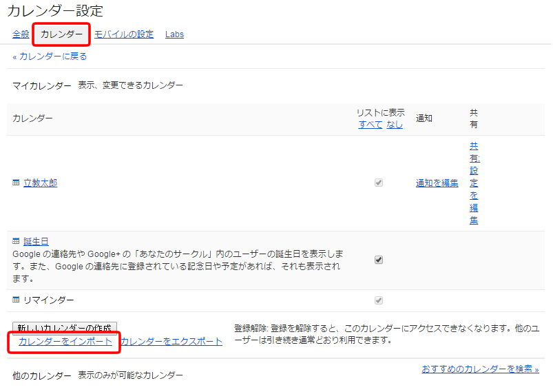Open 通知を編集 for 立教太郎

tap(437, 183)
